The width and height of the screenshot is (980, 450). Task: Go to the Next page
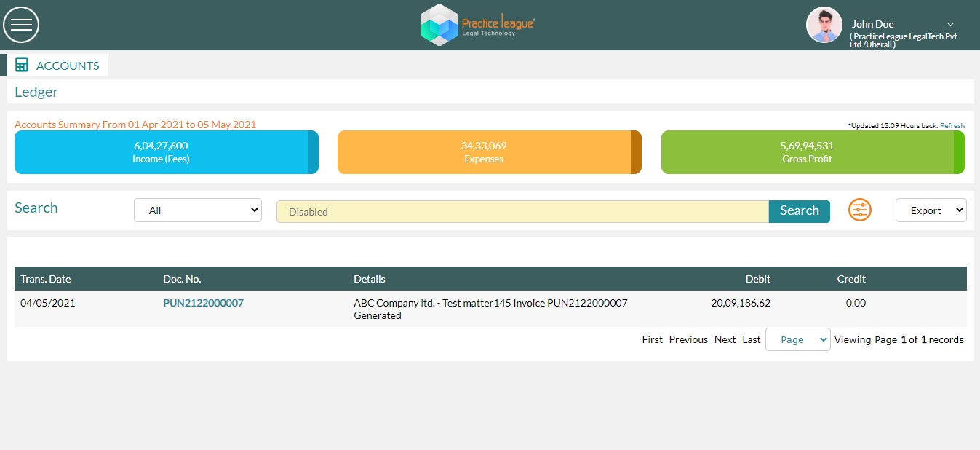click(725, 339)
